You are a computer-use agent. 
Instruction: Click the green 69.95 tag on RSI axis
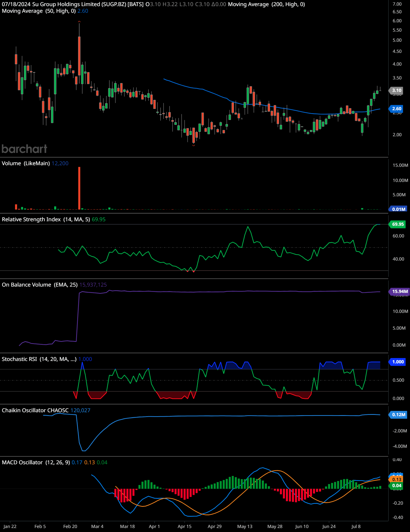(x=397, y=224)
